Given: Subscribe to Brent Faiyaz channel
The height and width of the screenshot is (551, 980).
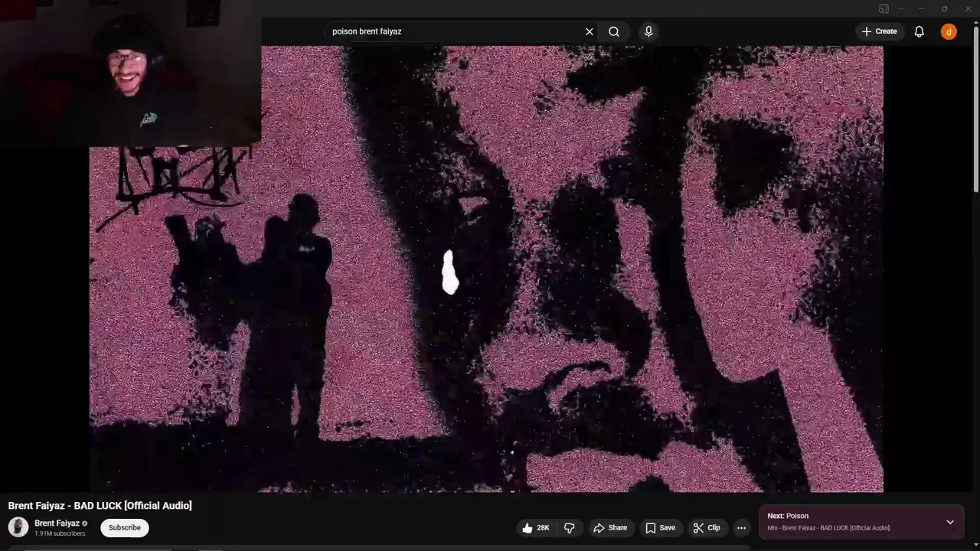Looking at the screenshot, I should click(124, 527).
